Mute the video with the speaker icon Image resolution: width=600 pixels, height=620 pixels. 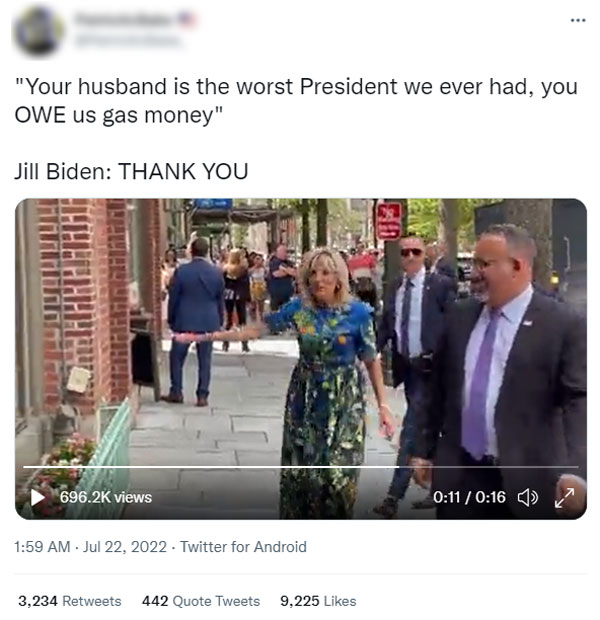tap(527, 497)
